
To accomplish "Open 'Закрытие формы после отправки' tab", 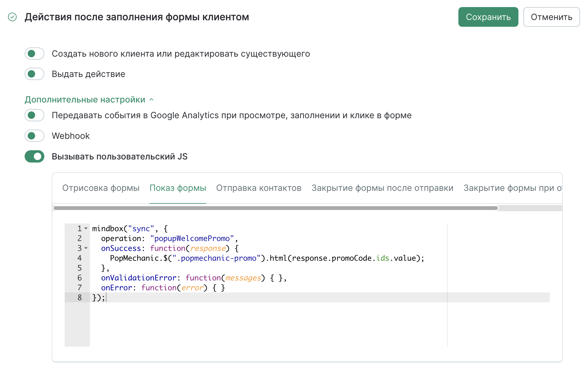I will pos(382,188).
